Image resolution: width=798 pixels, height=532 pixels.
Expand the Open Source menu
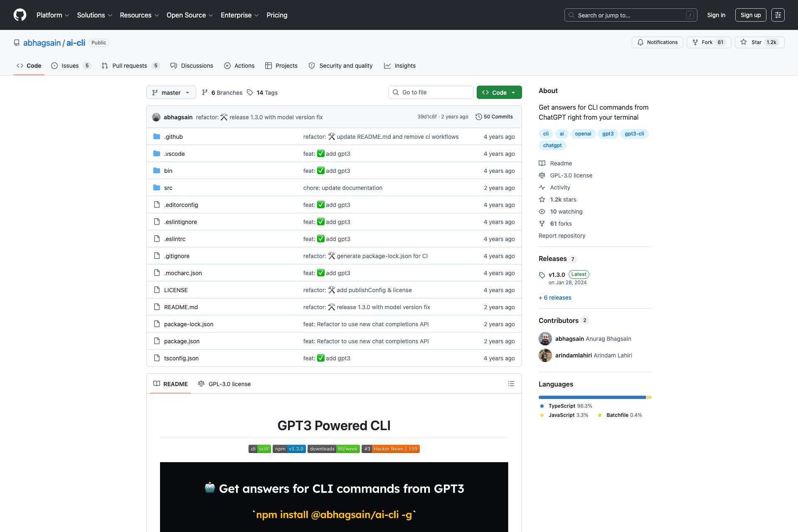(190, 15)
